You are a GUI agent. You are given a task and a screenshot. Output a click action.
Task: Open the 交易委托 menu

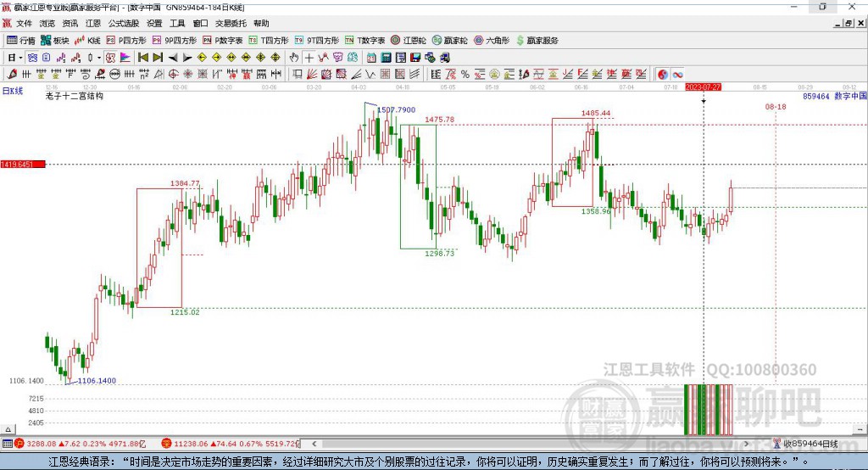(231, 23)
